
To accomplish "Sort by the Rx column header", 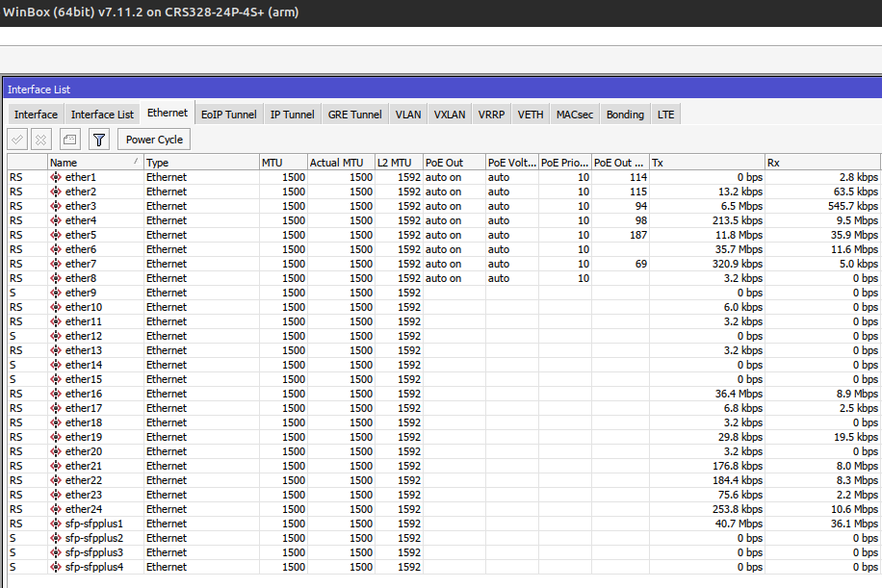I will coord(822,163).
